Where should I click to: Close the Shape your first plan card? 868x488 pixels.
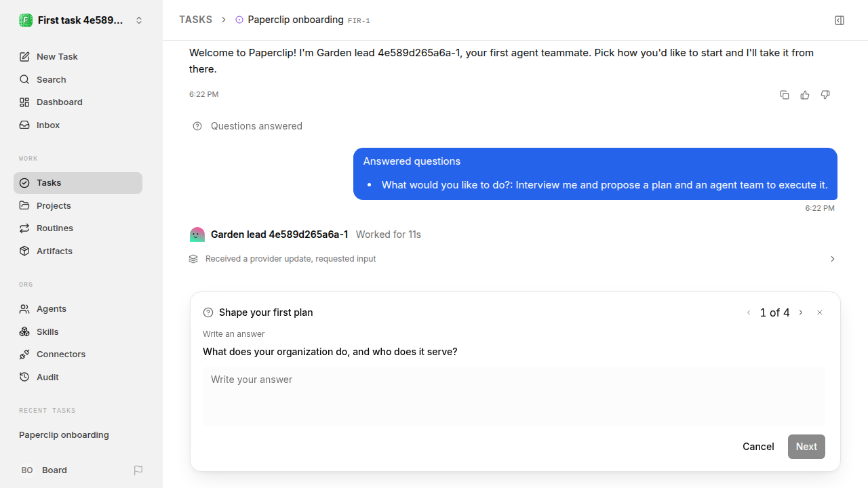(x=820, y=312)
